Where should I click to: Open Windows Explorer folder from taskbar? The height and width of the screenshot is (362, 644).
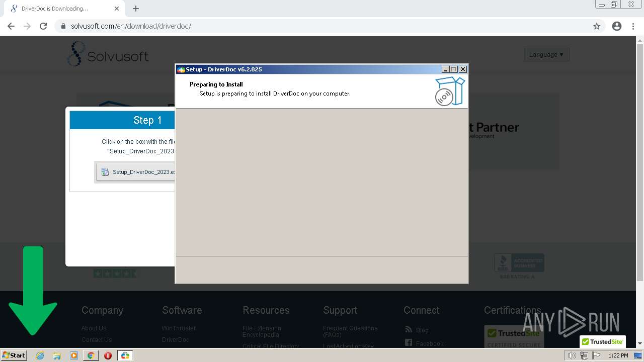(57, 355)
